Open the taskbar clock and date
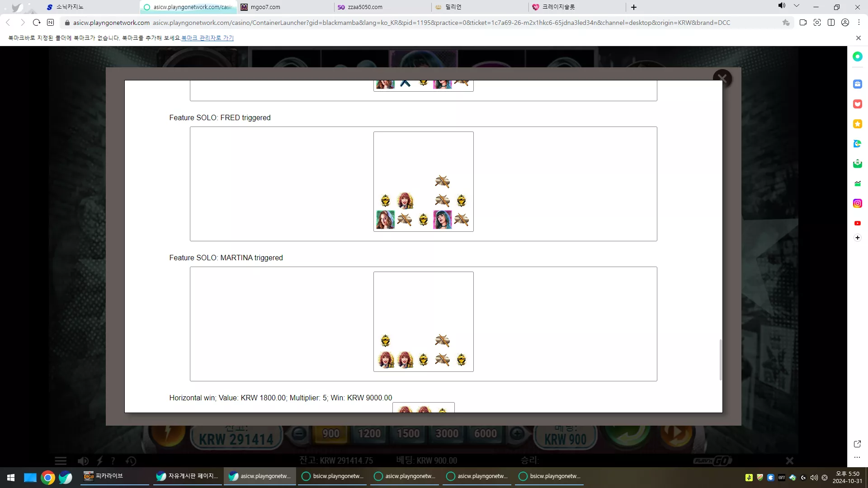The image size is (868, 488). point(848,478)
